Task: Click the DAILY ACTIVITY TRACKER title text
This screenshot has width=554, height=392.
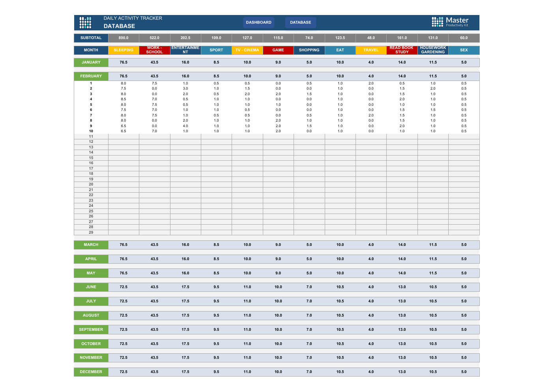Action: point(133,18)
